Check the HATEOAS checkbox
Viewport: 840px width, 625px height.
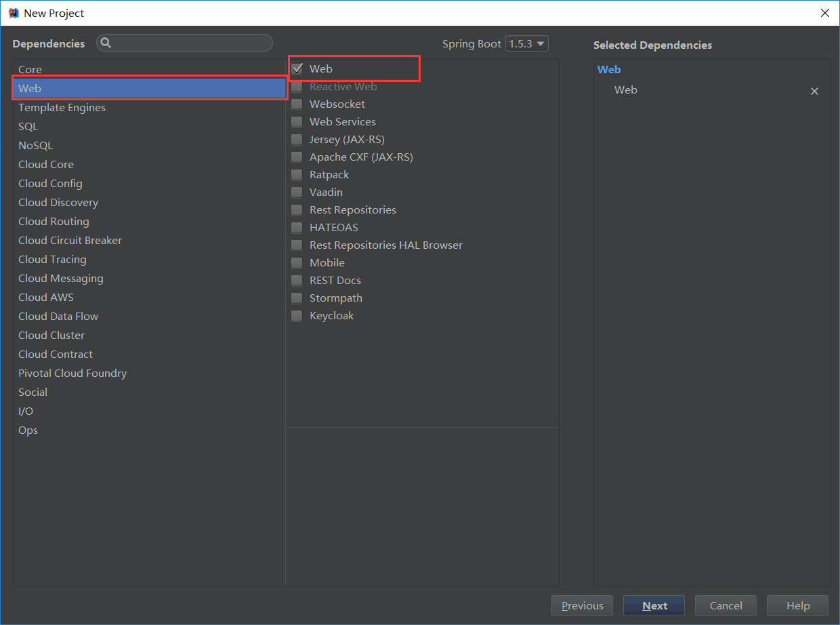pyautogui.click(x=297, y=227)
